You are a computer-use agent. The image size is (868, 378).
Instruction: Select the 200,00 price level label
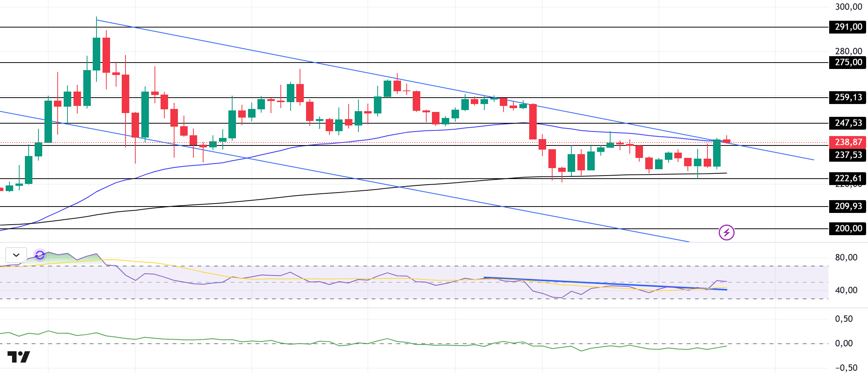848,228
